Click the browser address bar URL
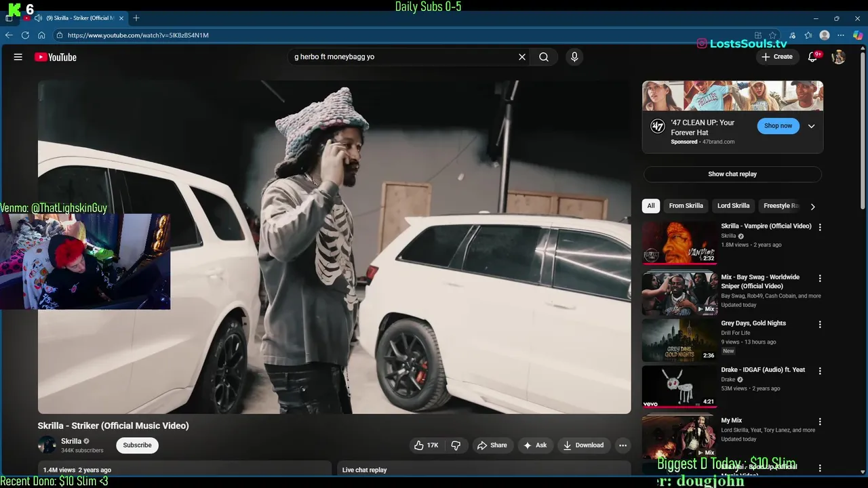868x488 pixels. point(138,35)
